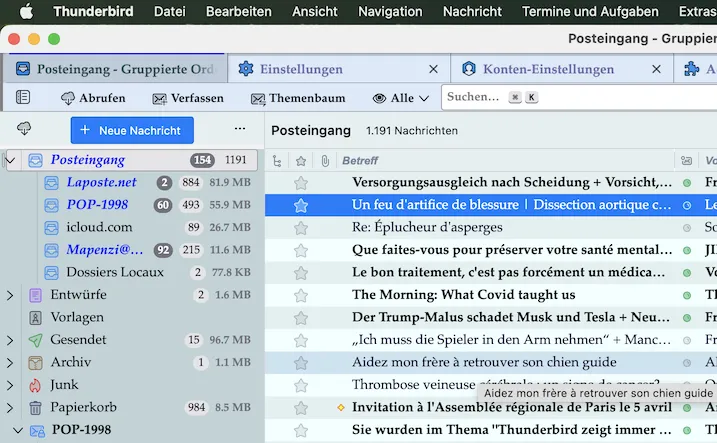
Task: Open the Ansicht menu
Action: coord(315,11)
